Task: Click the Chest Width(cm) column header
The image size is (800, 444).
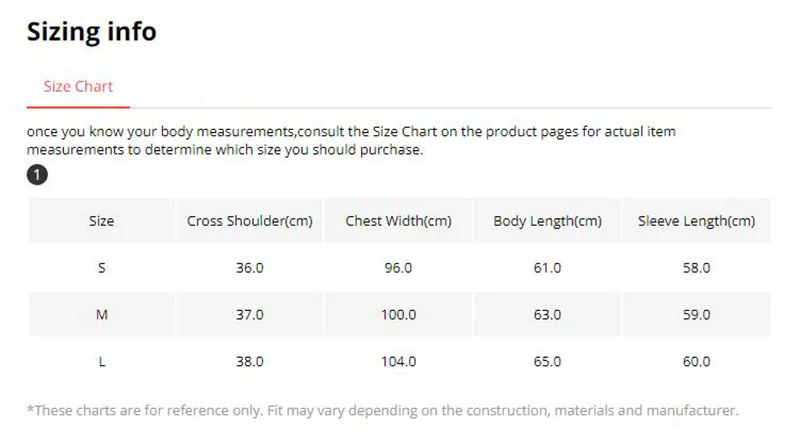Action: click(x=398, y=220)
